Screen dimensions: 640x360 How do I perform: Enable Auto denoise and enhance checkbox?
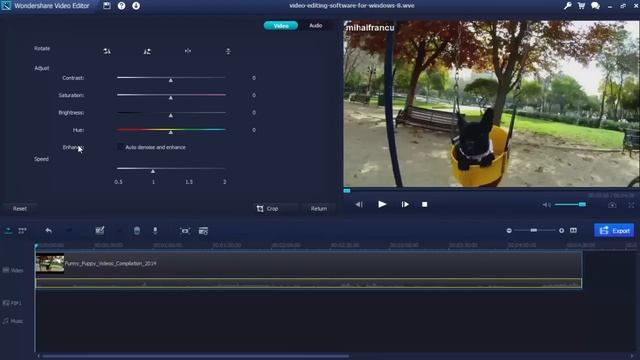120,147
